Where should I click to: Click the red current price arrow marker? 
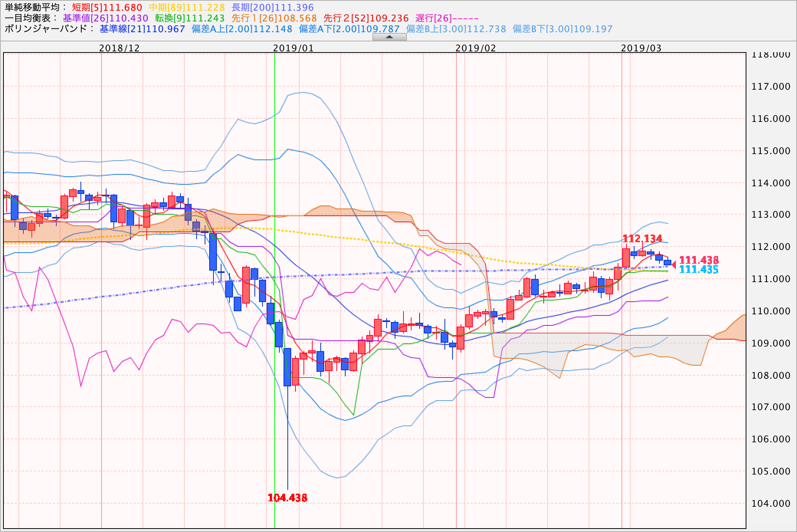tap(674, 264)
